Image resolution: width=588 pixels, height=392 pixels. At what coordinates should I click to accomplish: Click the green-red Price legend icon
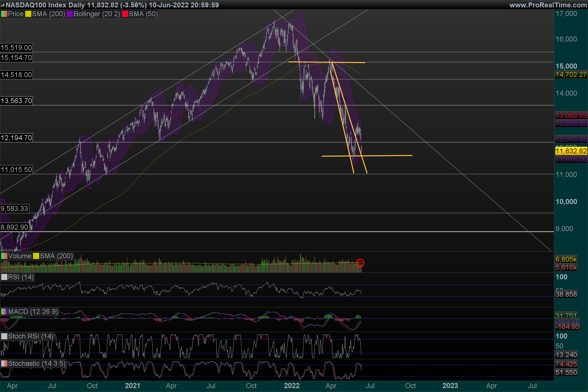coord(4,14)
